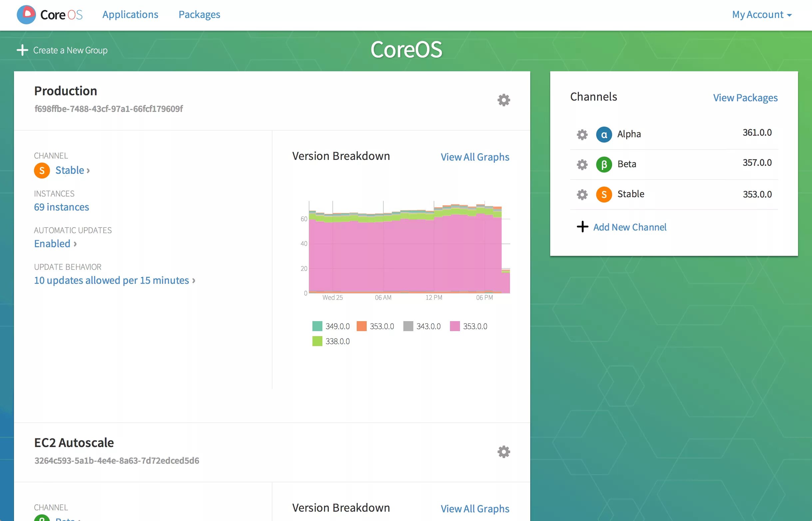Click the Alpha channel settings gear icon
Screen dimensions: 812x521
pos(582,133)
